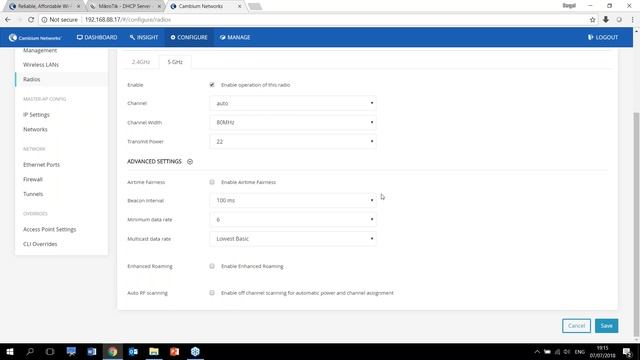Viewport: 640px width, 360px height.
Task: Click the volume icon in system tray
Action: click(567, 351)
